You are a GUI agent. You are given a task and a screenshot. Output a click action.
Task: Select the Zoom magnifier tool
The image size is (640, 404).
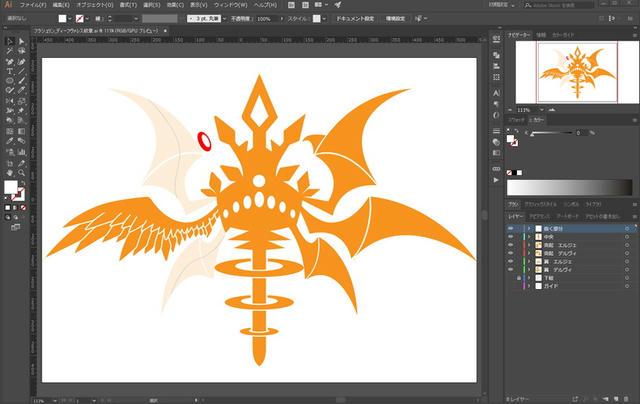point(21,173)
